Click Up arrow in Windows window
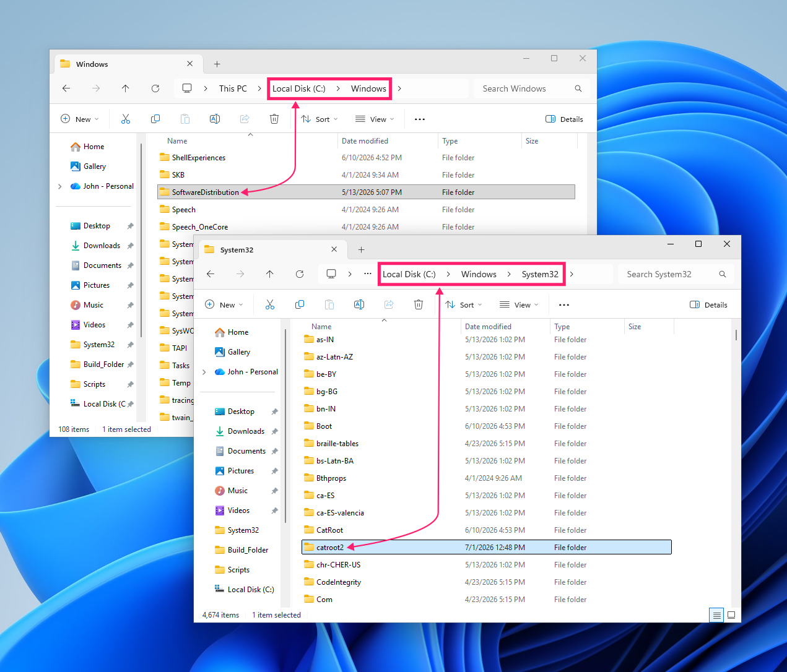This screenshot has width=787, height=672. tap(126, 88)
